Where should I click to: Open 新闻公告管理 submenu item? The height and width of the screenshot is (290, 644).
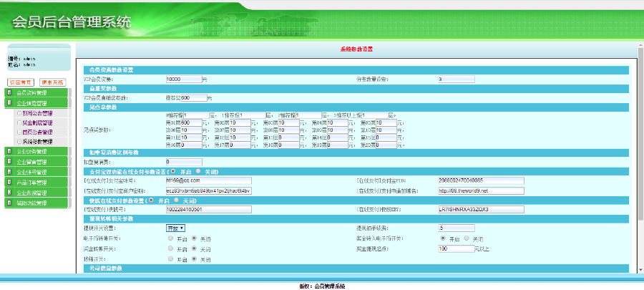37,113
